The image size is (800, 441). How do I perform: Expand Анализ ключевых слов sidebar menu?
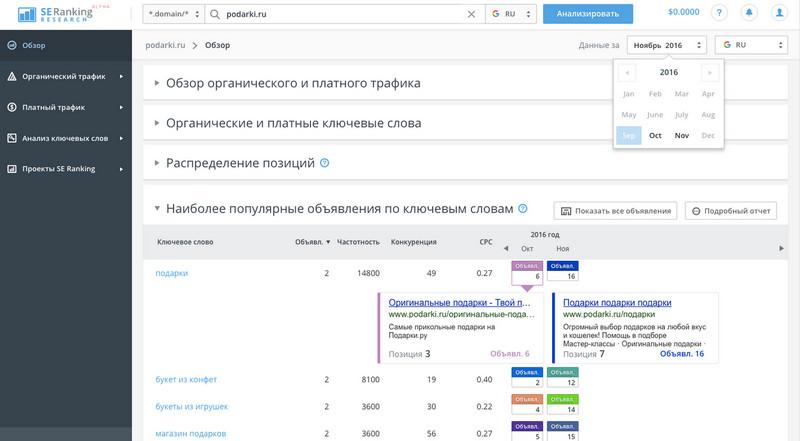[x=66, y=138]
